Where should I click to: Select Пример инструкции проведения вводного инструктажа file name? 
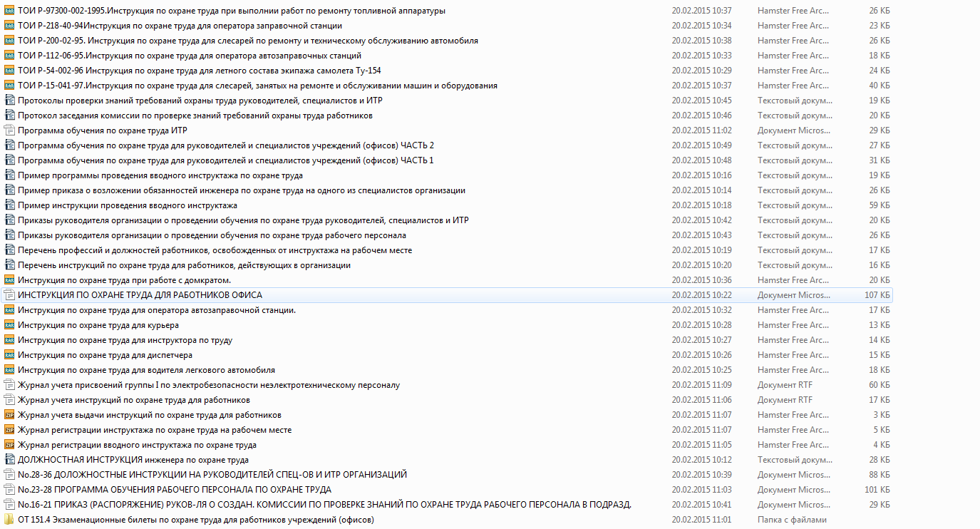click(128, 205)
